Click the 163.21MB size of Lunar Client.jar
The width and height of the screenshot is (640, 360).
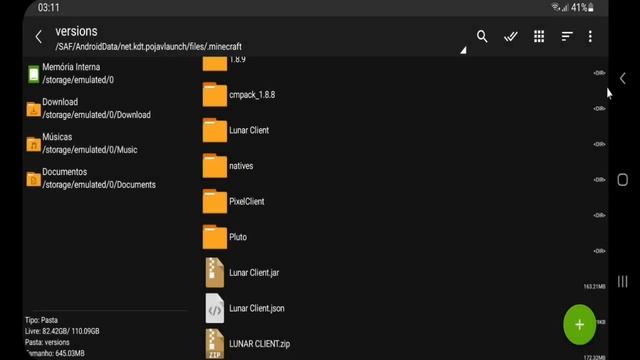point(594,287)
